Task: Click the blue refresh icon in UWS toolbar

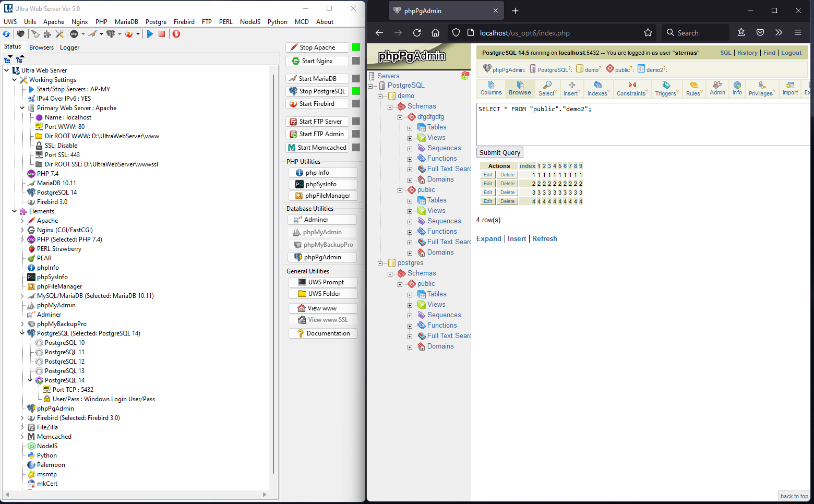Action: coord(6,34)
